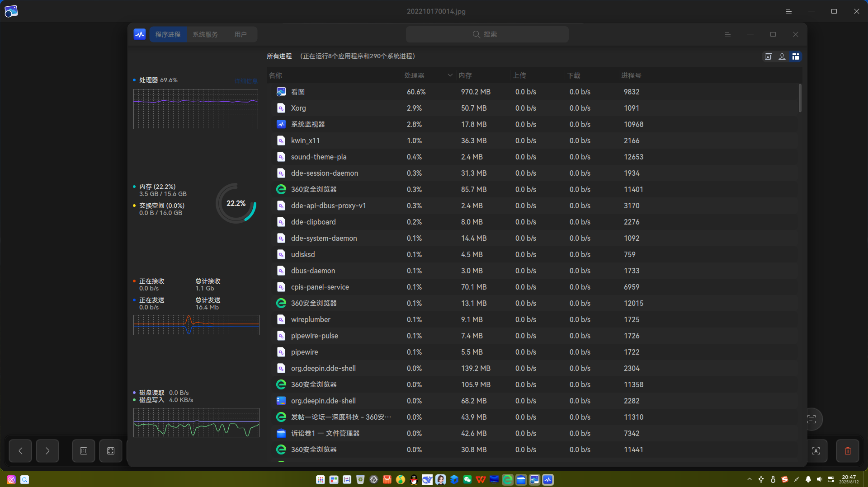Fit the image to window
Viewport: 868px width, 487px height.
pyautogui.click(x=111, y=451)
